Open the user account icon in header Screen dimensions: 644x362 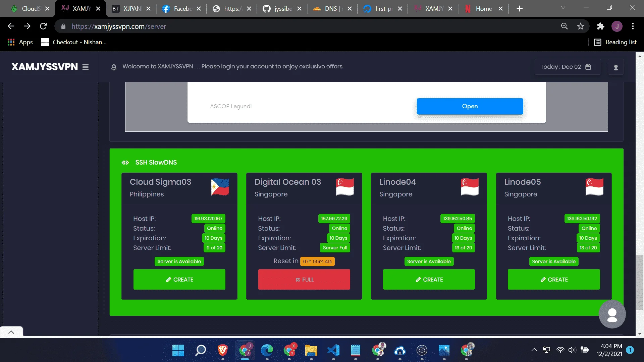coord(616,67)
